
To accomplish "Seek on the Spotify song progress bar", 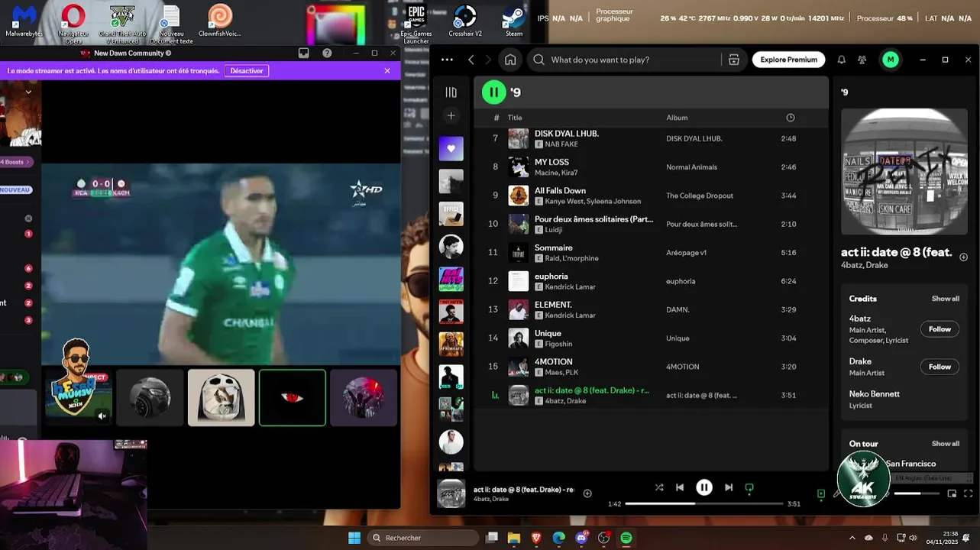I will [703, 503].
